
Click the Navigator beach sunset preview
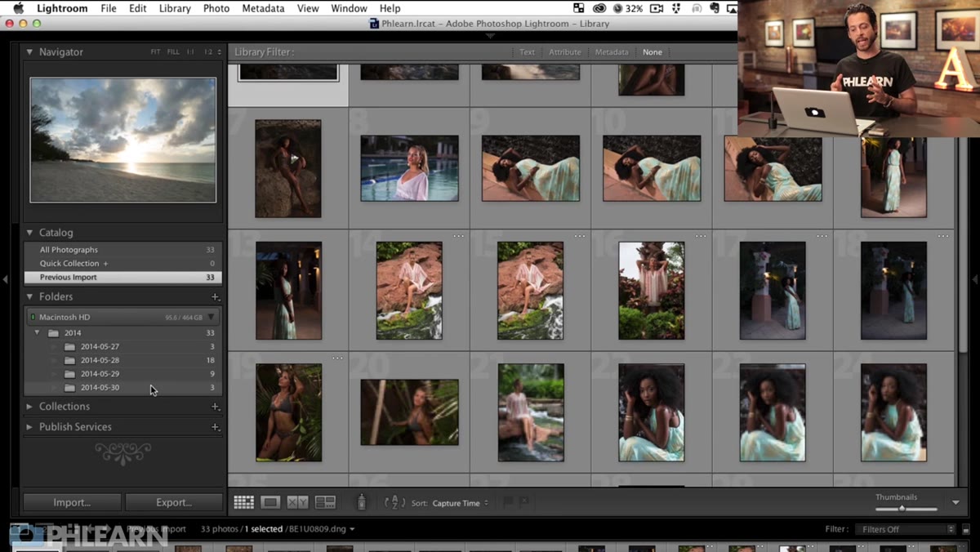[x=123, y=140]
